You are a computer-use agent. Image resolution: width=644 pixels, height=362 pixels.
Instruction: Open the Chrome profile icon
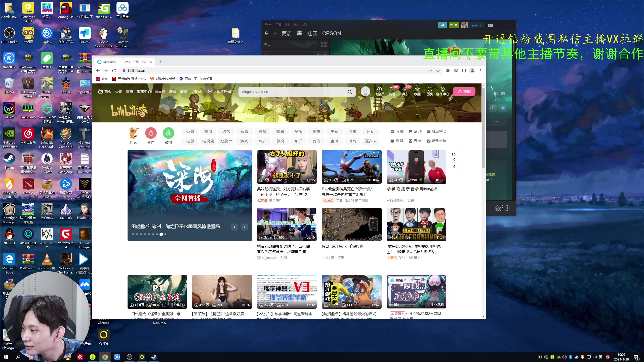click(472, 71)
